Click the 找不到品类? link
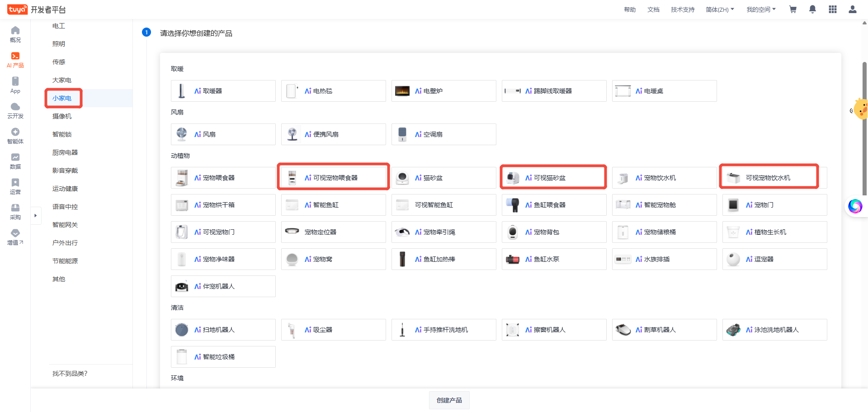Screen dimensions: 868x412 pos(70,374)
